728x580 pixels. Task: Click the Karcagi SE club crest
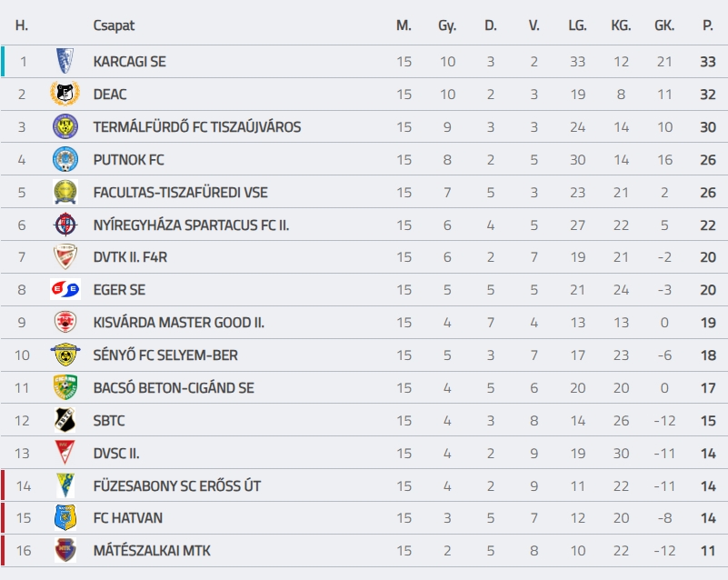point(65,61)
